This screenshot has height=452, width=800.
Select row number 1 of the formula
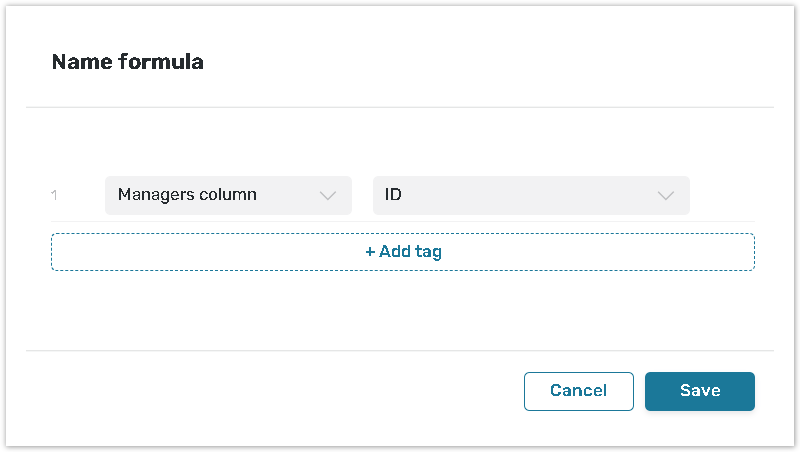click(x=54, y=195)
